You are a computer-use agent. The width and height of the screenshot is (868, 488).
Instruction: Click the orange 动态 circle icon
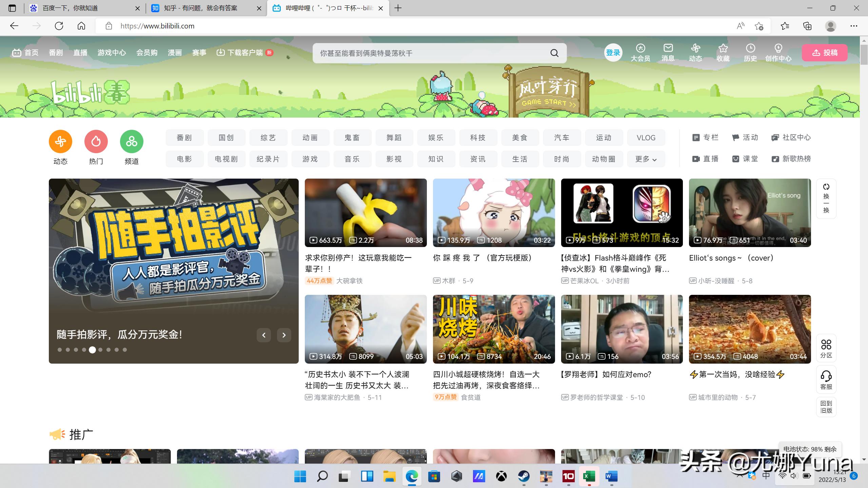pyautogui.click(x=60, y=141)
